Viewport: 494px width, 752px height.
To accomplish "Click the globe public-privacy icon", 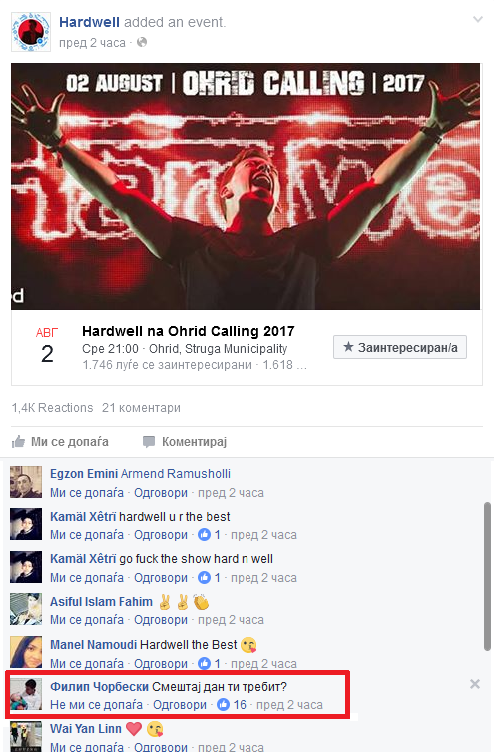I will pos(141,43).
